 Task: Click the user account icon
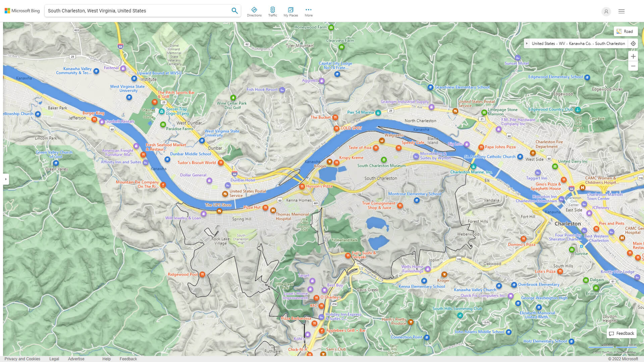tap(606, 11)
